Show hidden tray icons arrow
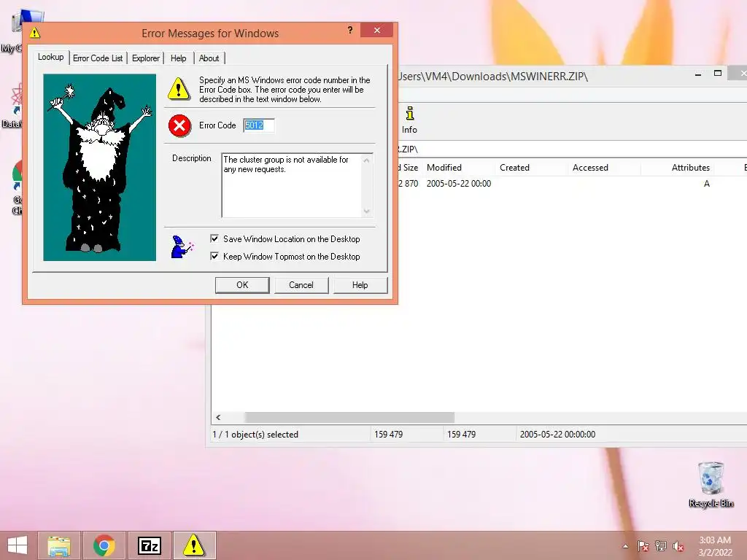747x560 pixels. tap(625, 546)
